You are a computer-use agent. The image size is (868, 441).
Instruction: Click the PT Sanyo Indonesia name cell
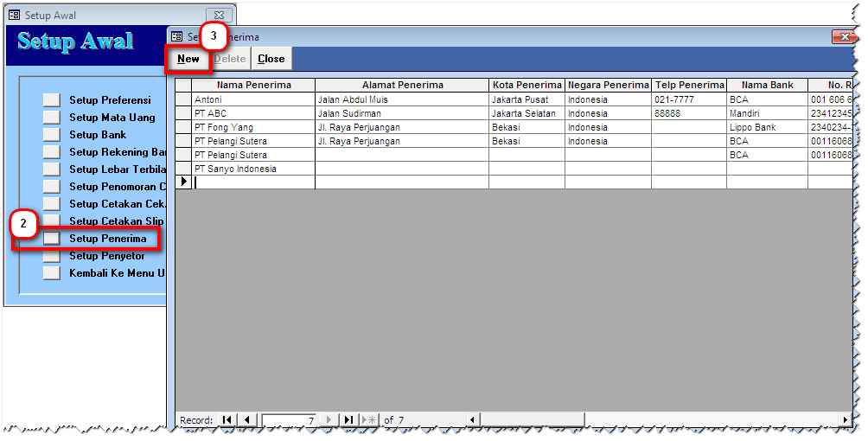tap(253, 169)
